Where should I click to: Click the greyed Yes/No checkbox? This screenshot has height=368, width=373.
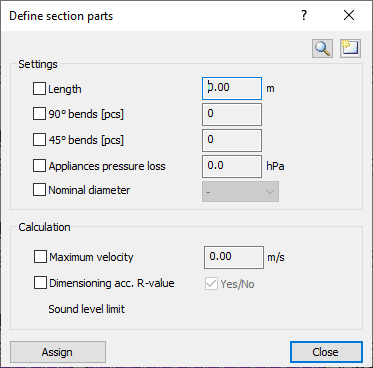211,284
